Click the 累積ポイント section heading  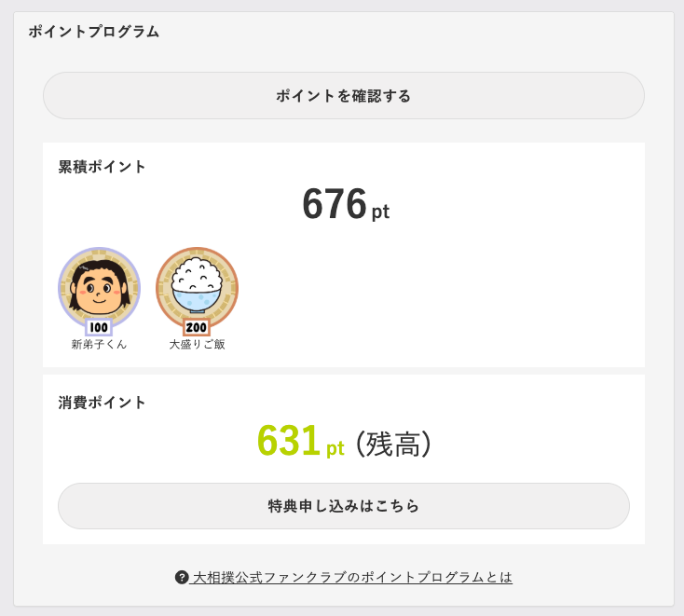102,167
